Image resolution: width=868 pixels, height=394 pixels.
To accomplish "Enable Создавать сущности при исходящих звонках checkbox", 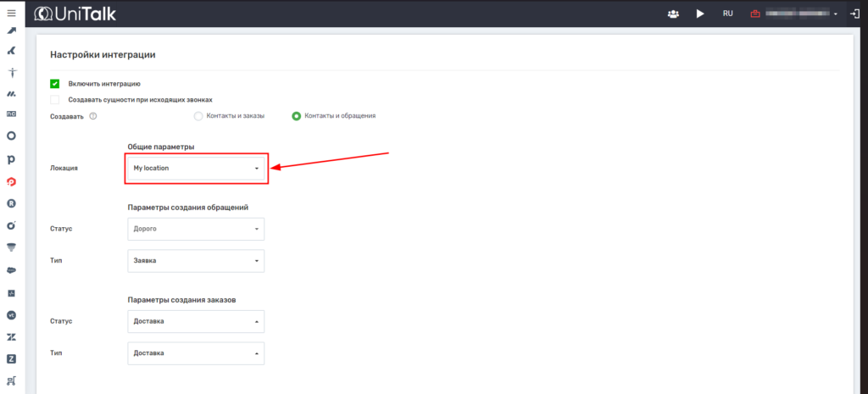I will [x=55, y=100].
